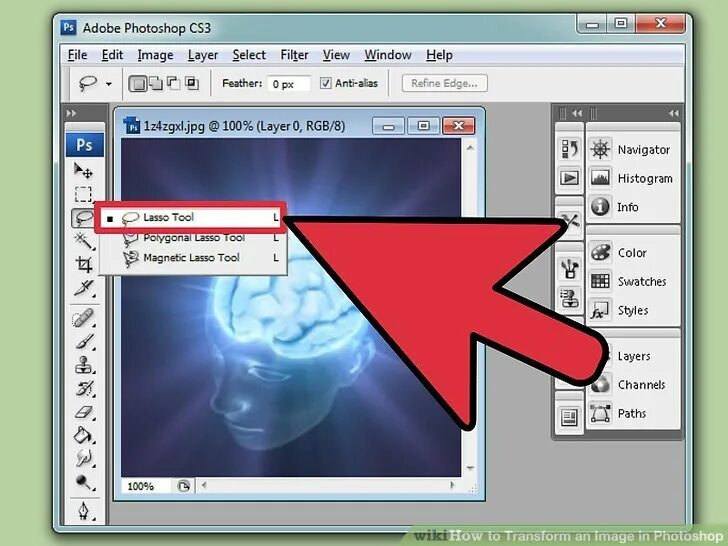Image resolution: width=728 pixels, height=546 pixels.
Task: Open the File menu
Action: click(x=77, y=55)
